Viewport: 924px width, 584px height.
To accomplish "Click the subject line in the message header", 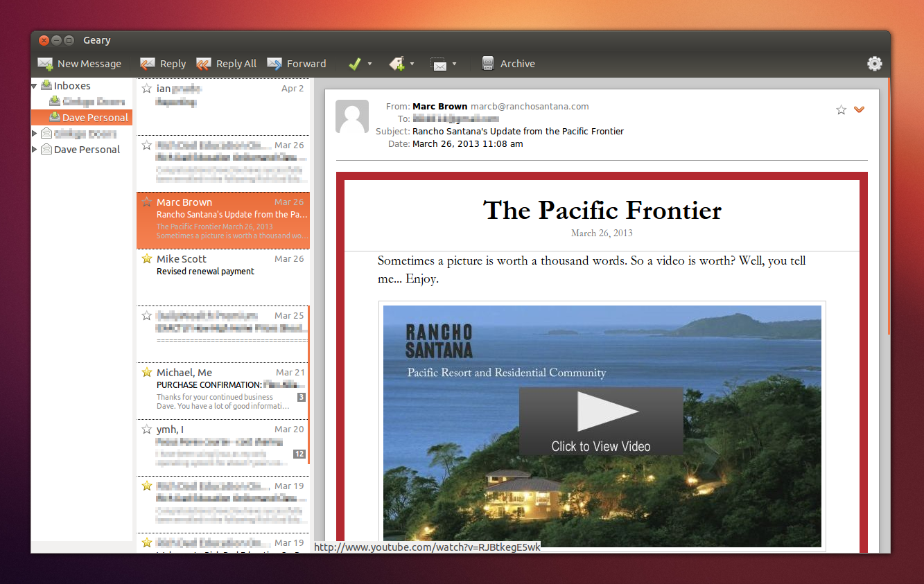I will 518,131.
